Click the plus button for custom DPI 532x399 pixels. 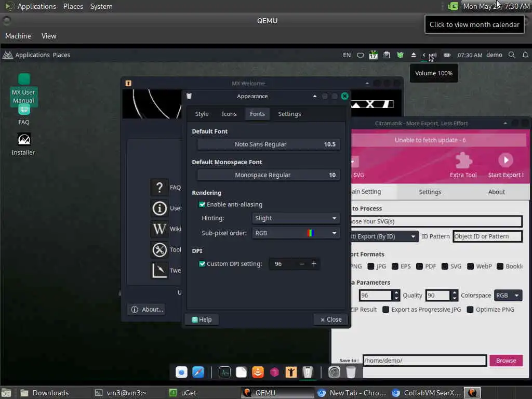[314, 263]
